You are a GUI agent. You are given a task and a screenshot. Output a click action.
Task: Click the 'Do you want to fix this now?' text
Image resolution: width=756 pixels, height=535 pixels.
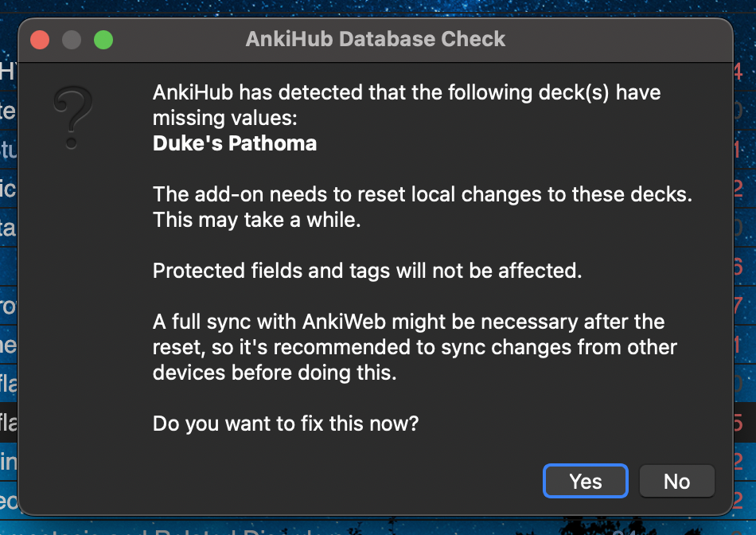pyautogui.click(x=286, y=424)
